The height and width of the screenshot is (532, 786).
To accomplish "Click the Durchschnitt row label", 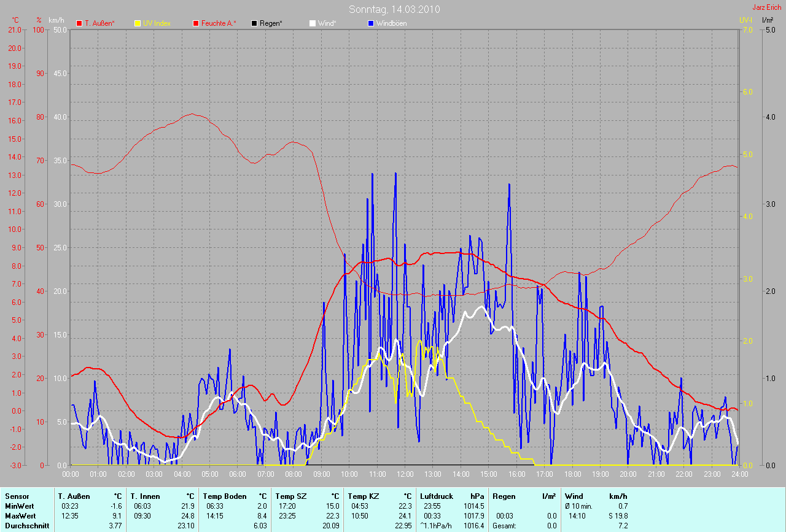I will coord(27,525).
